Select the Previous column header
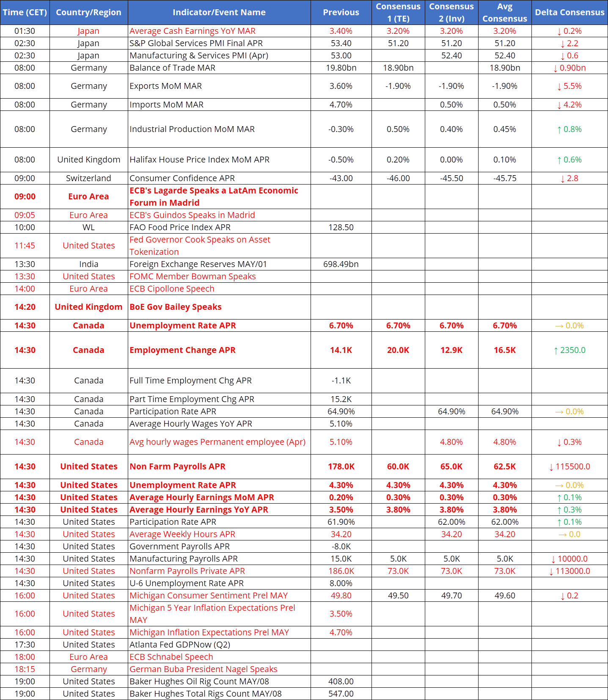Screen dimensions: 608x700 tap(341, 12)
